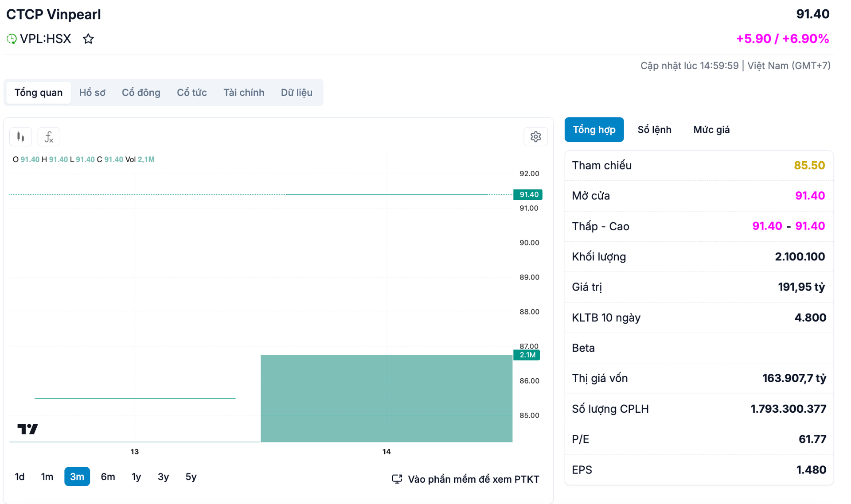This screenshot has height=504, width=851.
Task: Open the Dữ liệu tab
Action: pyautogui.click(x=297, y=93)
